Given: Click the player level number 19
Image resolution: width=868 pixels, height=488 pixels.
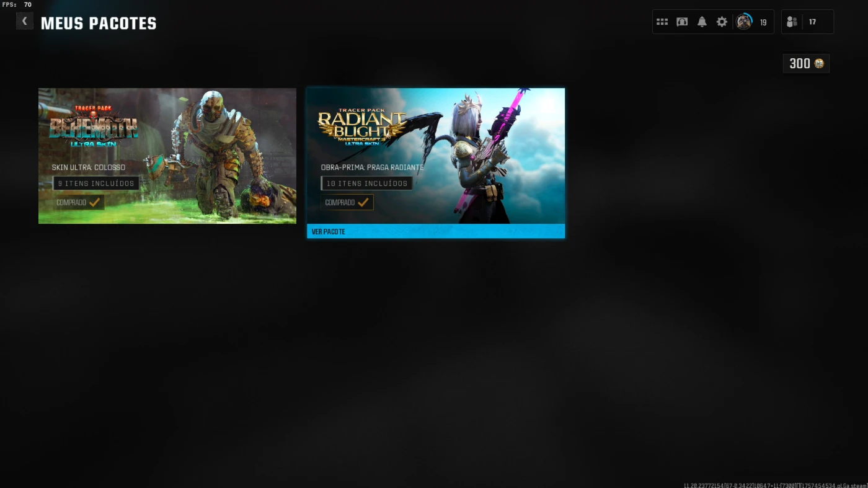Looking at the screenshot, I should (763, 22).
